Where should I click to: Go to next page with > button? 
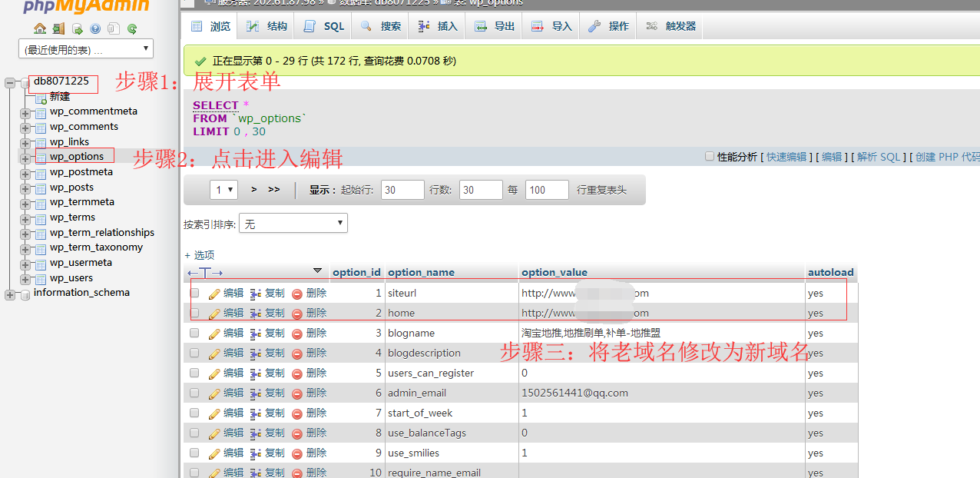pyautogui.click(x=254, y=190)
